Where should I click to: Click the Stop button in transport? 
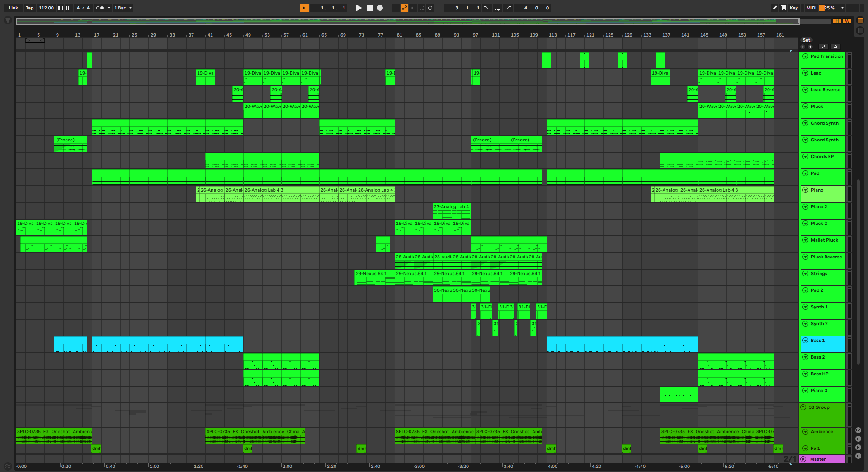[x=369, y=8]
